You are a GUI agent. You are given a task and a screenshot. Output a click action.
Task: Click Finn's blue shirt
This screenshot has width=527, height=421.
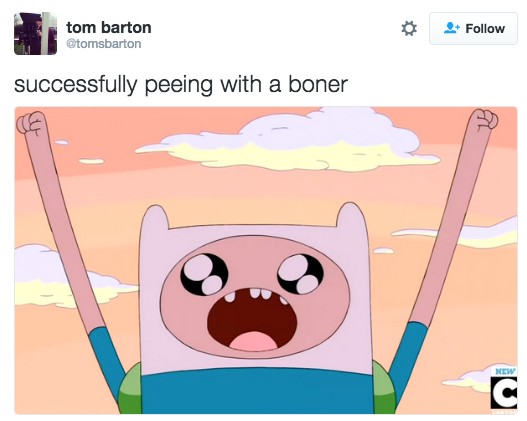[x=257, y=391]
